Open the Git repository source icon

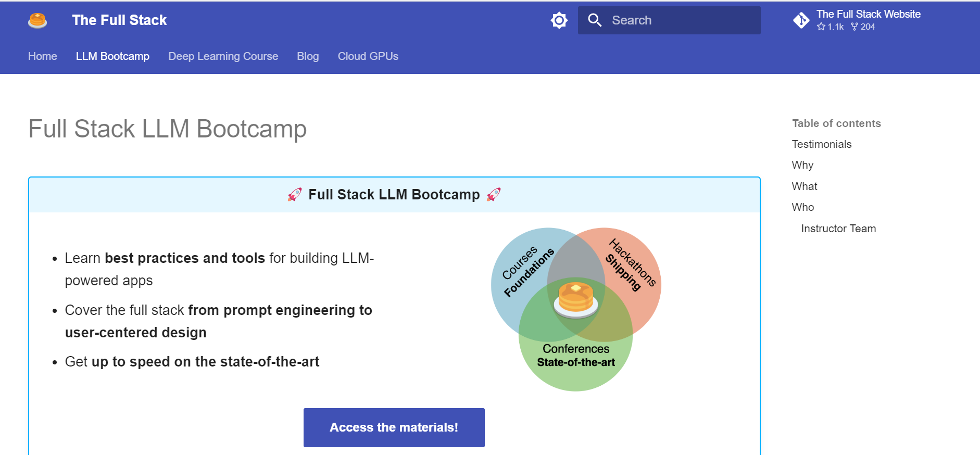pyautogui.click(x=801, y=20)
